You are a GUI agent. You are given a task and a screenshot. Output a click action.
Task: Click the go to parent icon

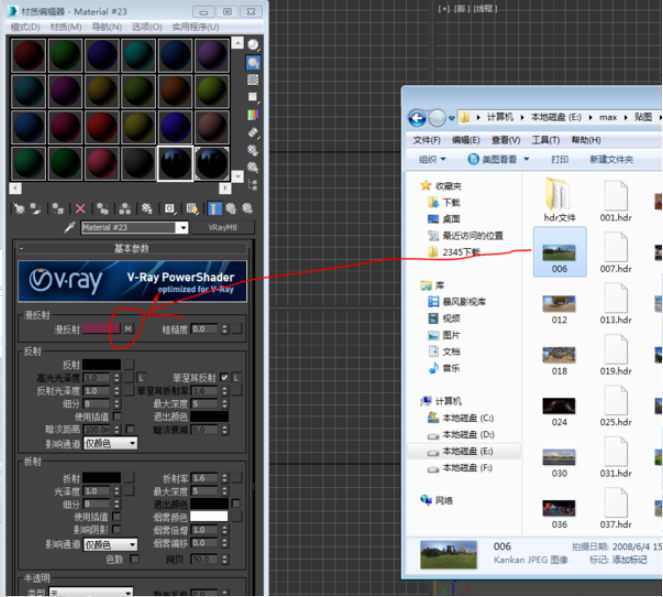pos(231,208)
